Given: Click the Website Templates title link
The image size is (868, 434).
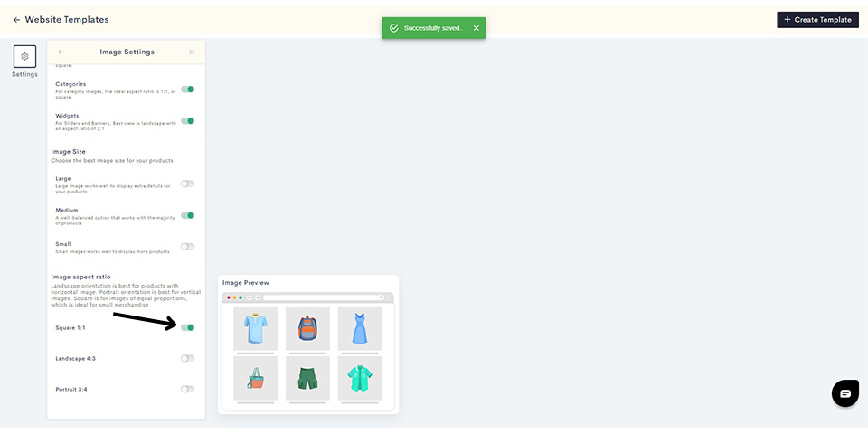Looking at the screenshot, I should (x=67, y=20).
